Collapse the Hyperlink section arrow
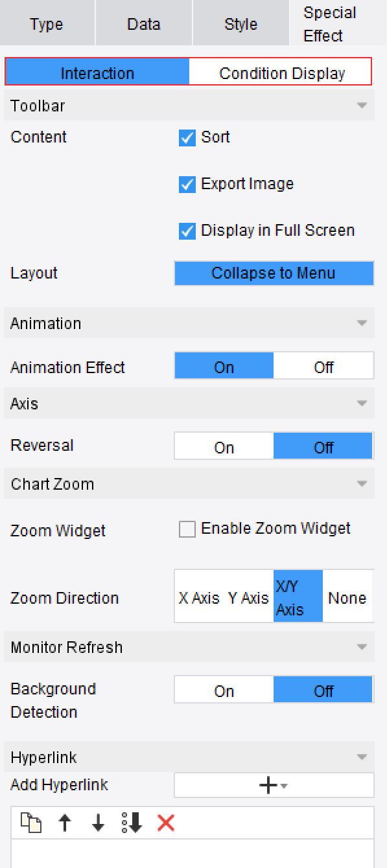Image resolution: width=387 pixels, height=868 pixels. coord(362,757)
